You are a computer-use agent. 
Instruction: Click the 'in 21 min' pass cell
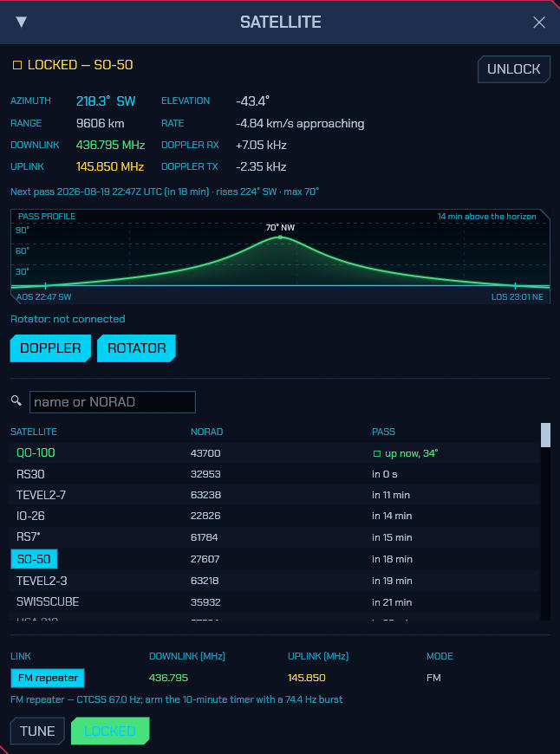[x=392, y=602]
